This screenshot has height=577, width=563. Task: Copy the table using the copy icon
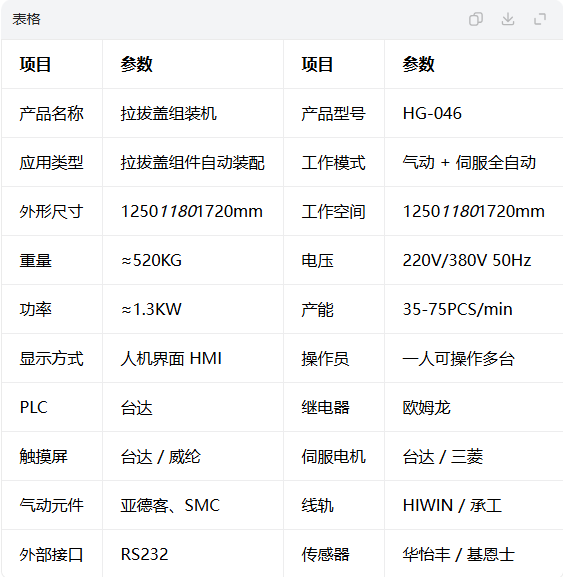click(476, 19)
